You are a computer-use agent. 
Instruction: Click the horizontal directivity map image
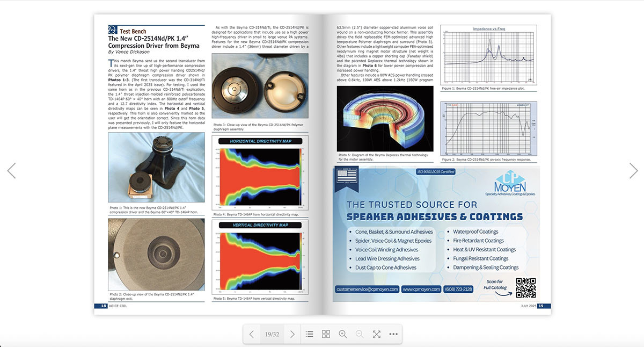(260, 173)
